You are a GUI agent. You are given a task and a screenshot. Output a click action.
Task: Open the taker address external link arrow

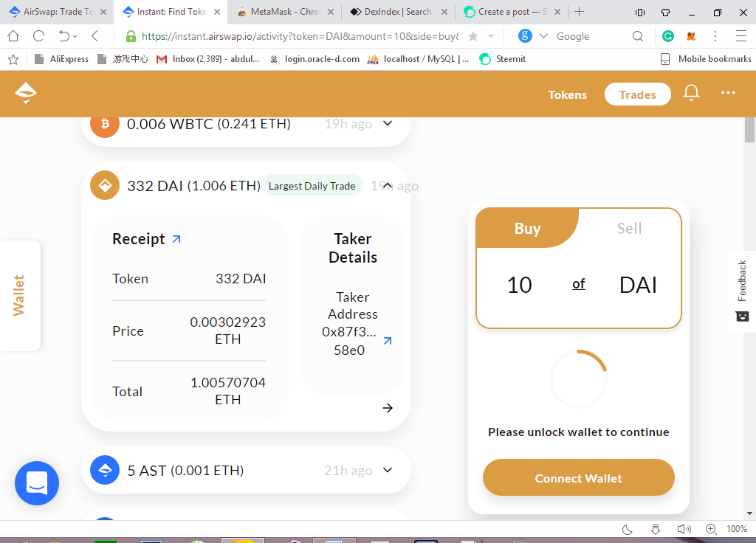(x=388, y=341)
